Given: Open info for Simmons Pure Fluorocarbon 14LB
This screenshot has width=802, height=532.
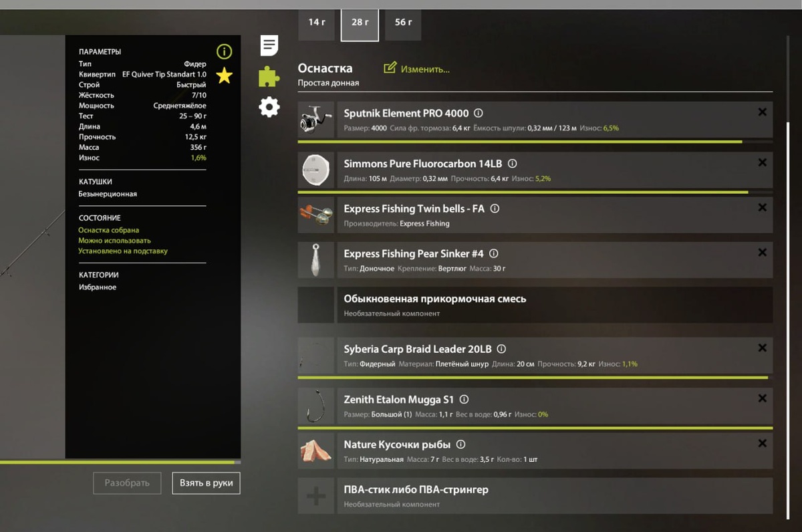Looking at the screenshot, I should pos(513,164).
